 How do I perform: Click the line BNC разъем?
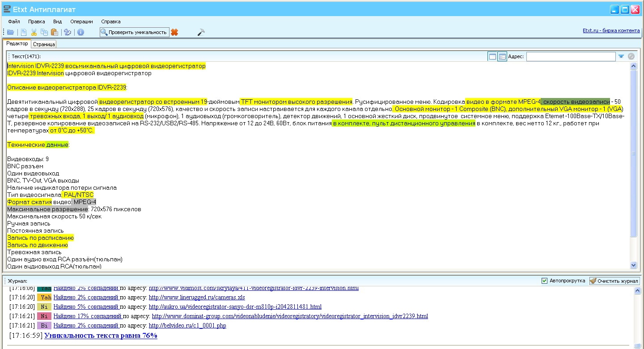click(25, 166)
